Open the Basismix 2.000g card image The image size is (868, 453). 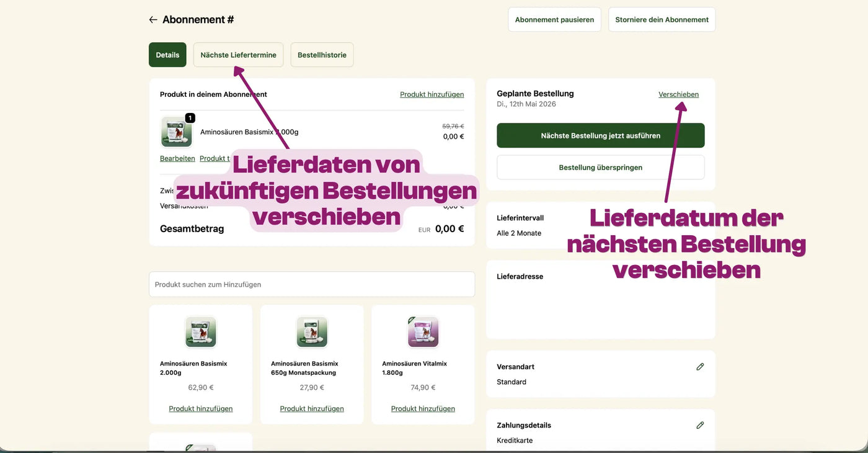[200, 332]
